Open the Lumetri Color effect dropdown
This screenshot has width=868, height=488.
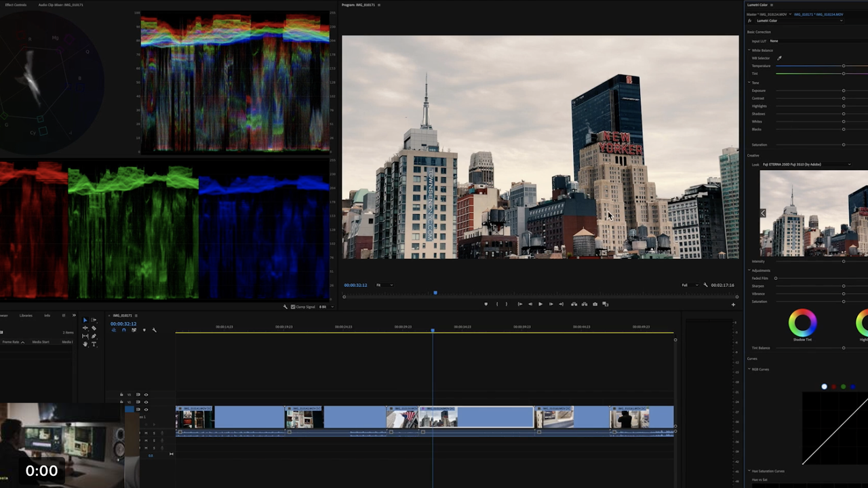click(x=799, y=20)
